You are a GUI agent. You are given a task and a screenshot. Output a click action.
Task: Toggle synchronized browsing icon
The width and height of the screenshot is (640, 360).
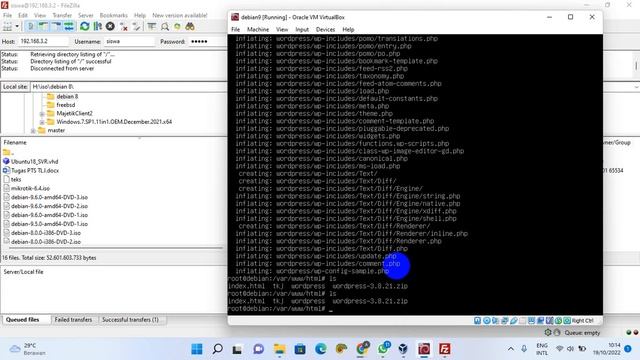coord(177,27)
